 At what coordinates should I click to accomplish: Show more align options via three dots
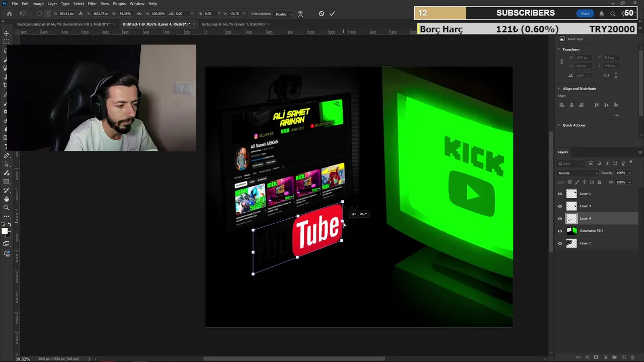[x=616, y=115]
